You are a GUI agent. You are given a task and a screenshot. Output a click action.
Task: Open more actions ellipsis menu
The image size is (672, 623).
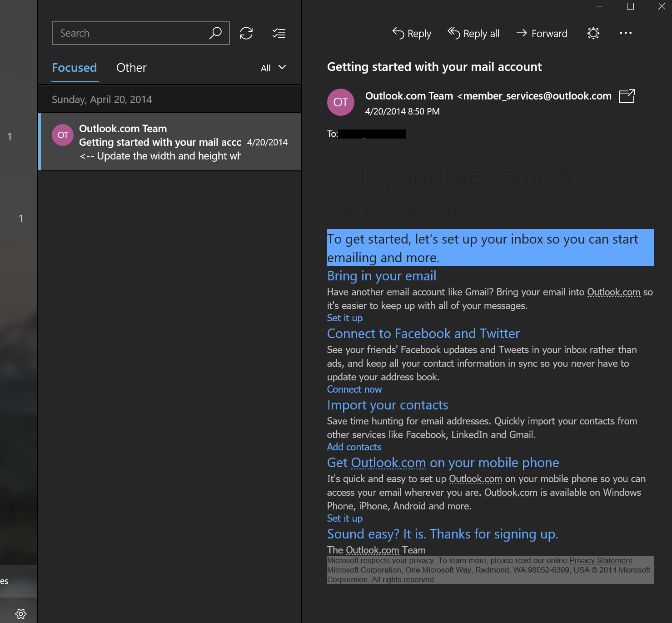click(x=626, y=33)
